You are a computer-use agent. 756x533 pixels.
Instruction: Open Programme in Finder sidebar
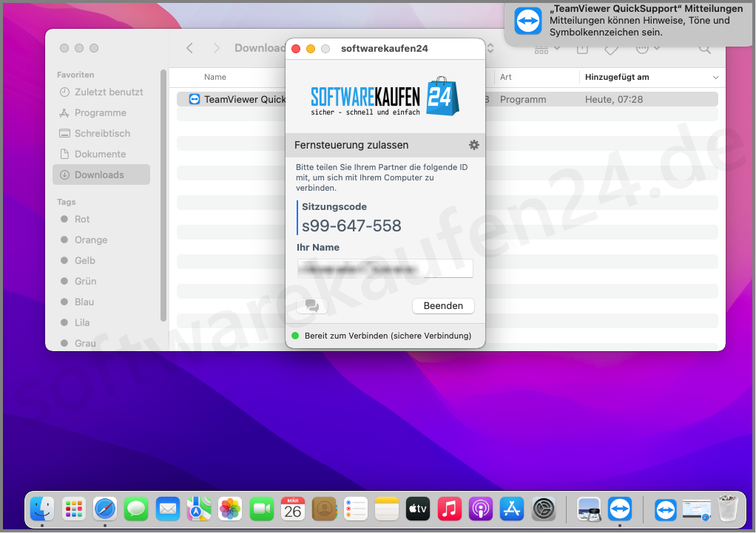pos(101,113)
